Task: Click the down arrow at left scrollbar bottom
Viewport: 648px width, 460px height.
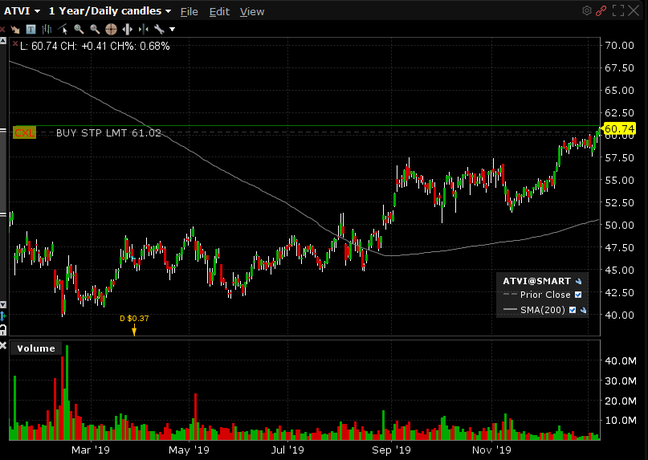Action: click(3, 305)
